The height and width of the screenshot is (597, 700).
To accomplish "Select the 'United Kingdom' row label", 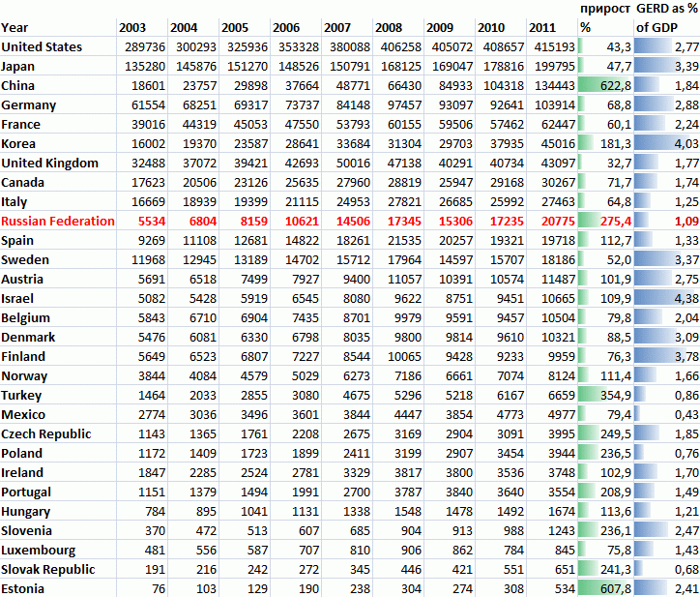I will coord(49,164).
